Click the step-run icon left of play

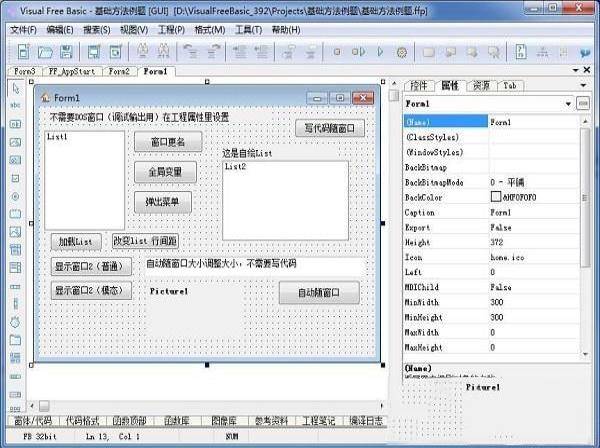(x=359, y=52)
